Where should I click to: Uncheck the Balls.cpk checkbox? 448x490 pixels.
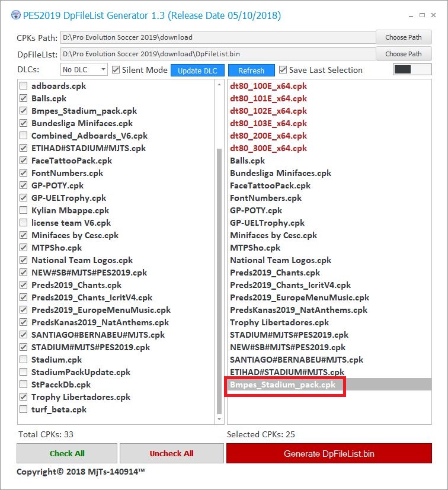[24, 98]
